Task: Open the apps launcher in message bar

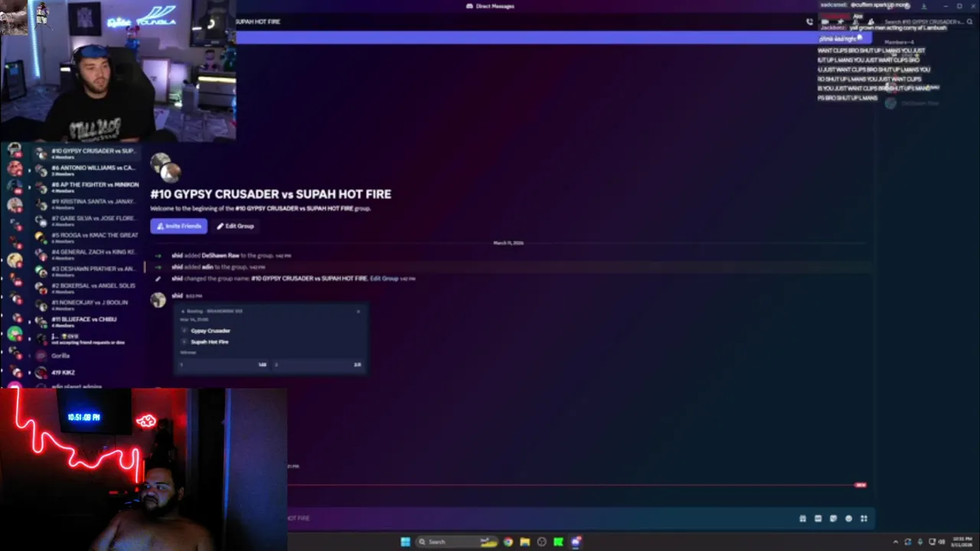Action: click(864, 519)
